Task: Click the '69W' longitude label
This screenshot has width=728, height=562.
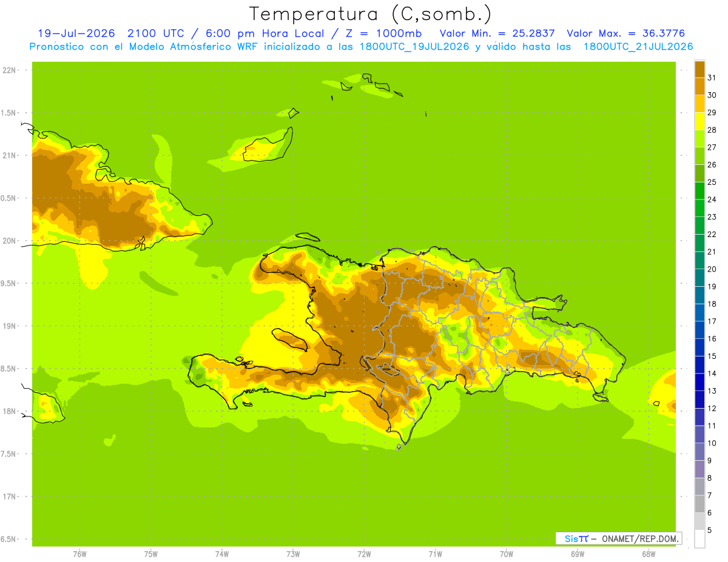Action: [578, 554]
